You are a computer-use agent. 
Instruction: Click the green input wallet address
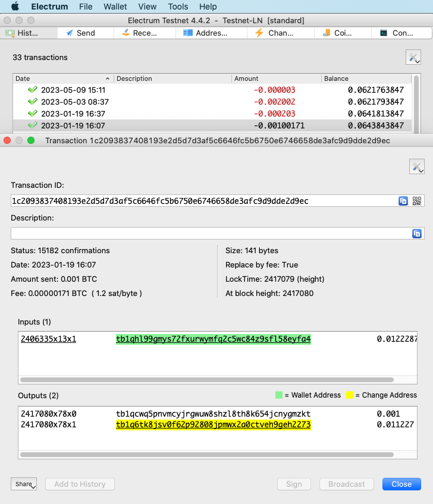(x=214, y=339)
